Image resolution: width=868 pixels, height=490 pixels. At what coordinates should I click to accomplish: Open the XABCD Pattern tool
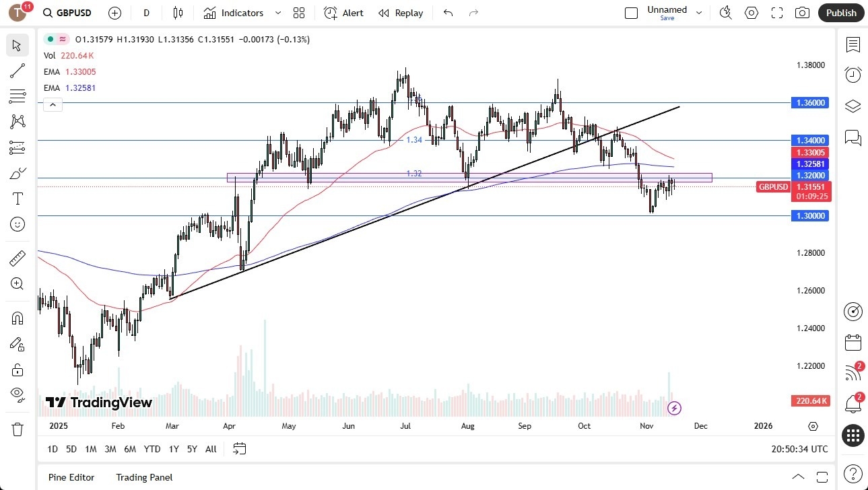[17, 122]
